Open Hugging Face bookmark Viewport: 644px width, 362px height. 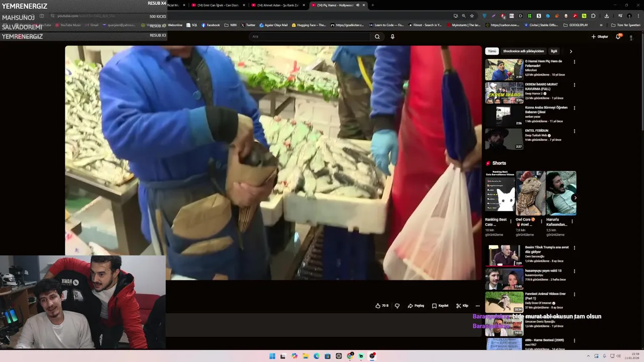(309, 25)
